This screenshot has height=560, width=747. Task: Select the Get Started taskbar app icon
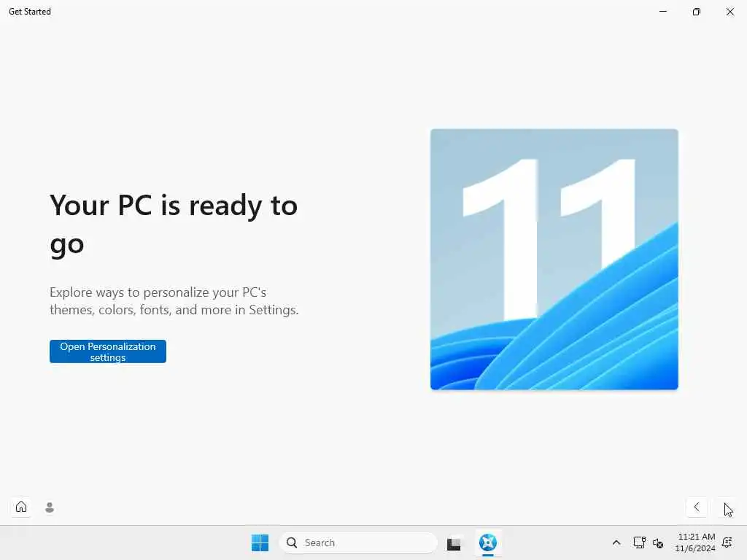[x=488, y=542]
